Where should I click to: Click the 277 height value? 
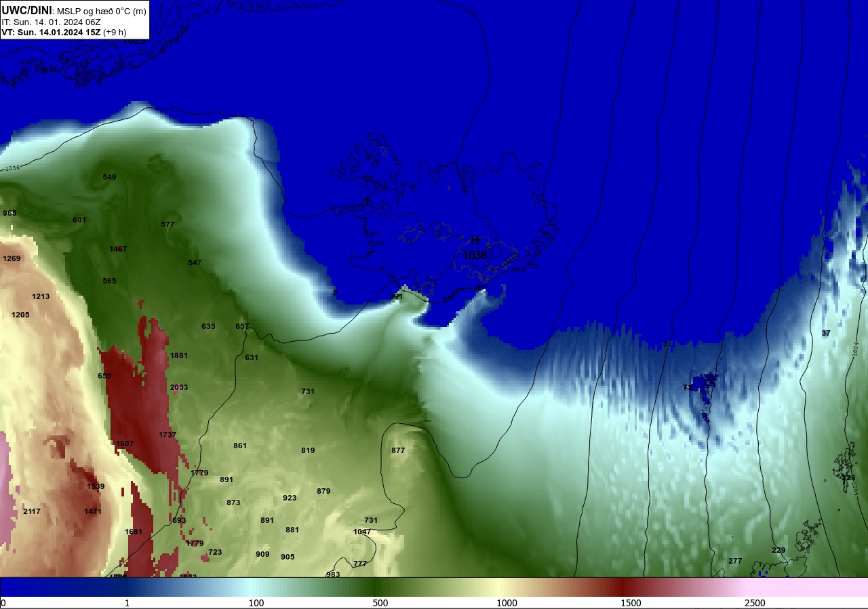pyautogui.click(x=735, y=561)
